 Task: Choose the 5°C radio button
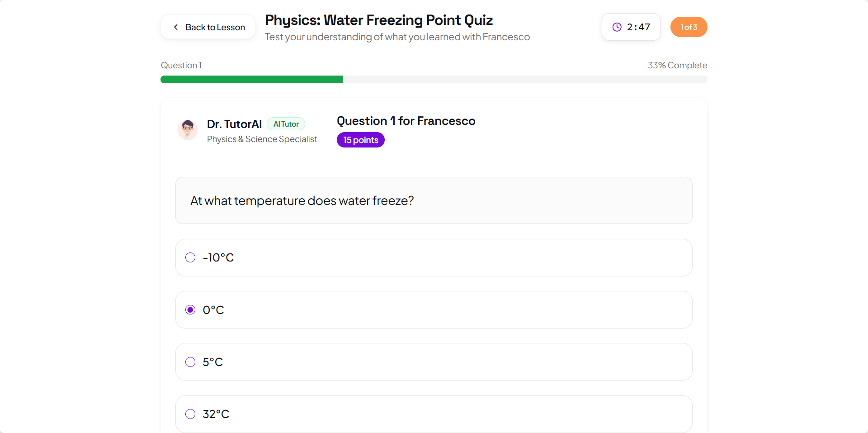(x=190, y=362)
